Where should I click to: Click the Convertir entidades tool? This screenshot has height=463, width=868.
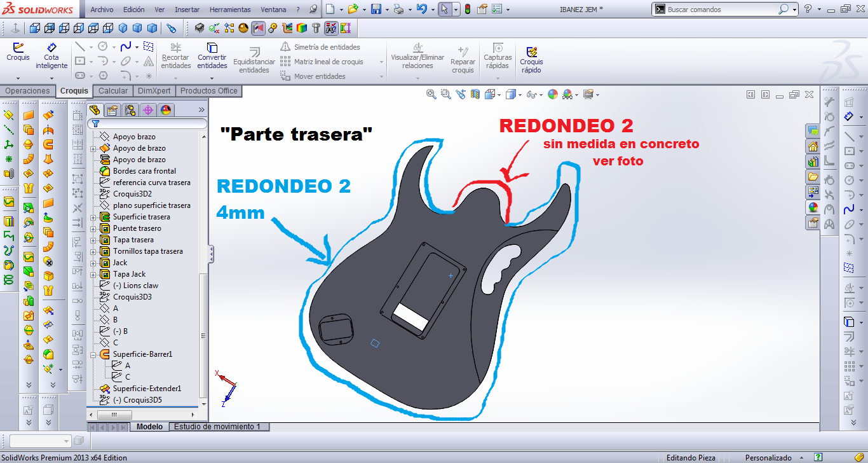(x=212, y=56)
